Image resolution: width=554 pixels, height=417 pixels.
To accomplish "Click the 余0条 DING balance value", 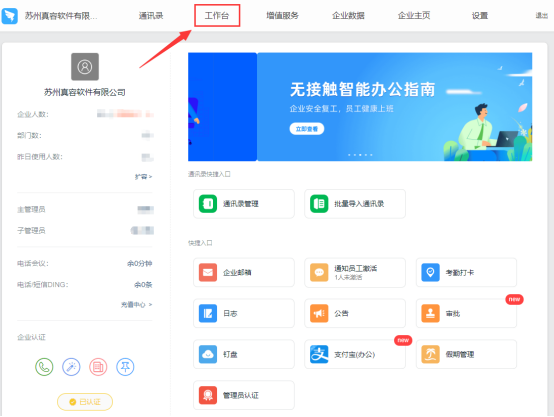I will coord(143,285).
